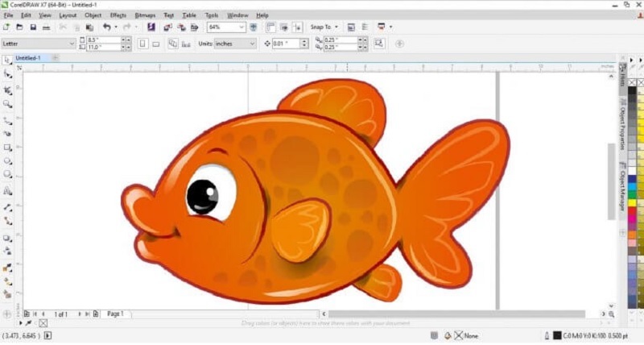644x345 pixels.
Task: Open the Table menu
Action: tap(189, 15)
